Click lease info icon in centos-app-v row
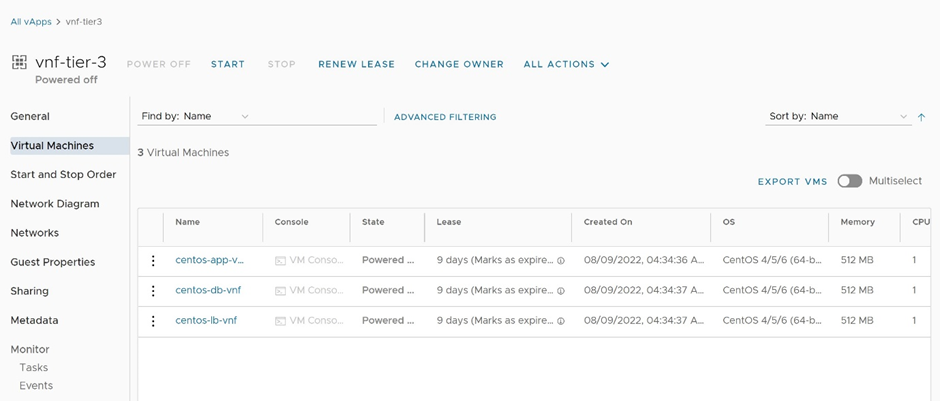This screenshot has height=401, width=940. pos(561,261)
